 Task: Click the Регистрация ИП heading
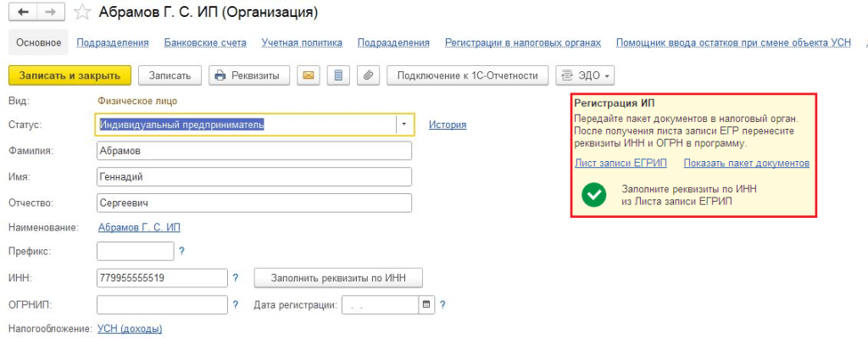point(615,103)
